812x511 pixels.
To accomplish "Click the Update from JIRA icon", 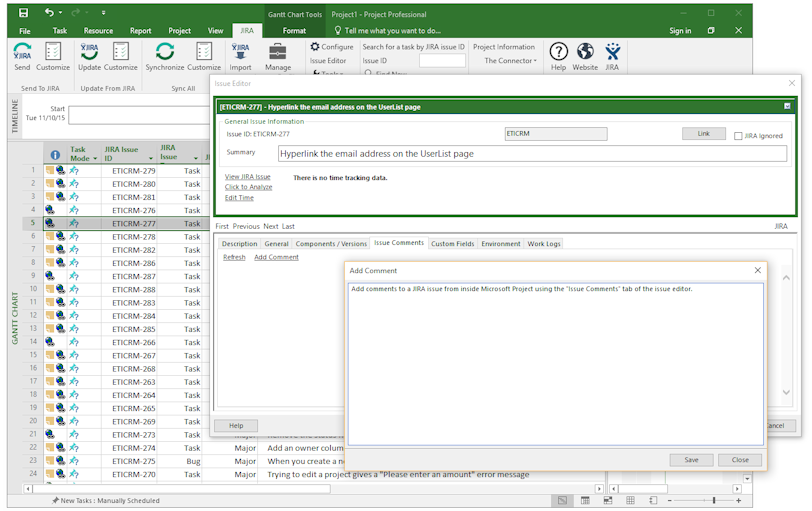I will point(89,52).
